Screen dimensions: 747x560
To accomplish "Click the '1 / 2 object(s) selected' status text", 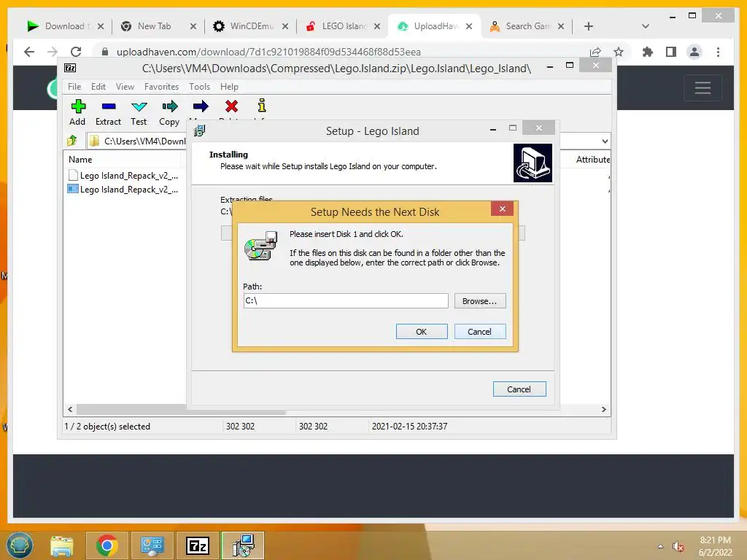I will (x=107, y=426).
